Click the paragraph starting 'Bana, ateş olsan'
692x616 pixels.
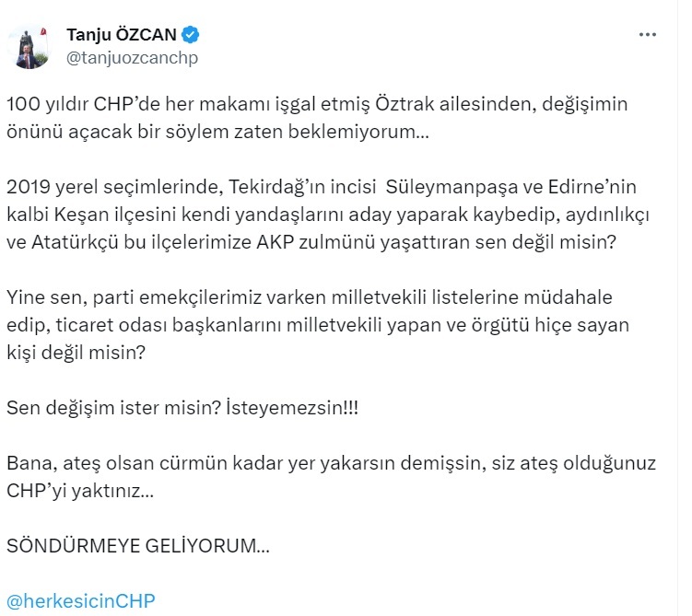[x=331, y=477]
